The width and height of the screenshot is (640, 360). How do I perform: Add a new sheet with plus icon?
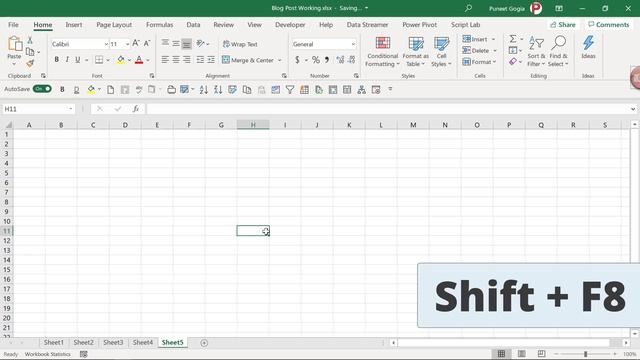pos(204,343)
